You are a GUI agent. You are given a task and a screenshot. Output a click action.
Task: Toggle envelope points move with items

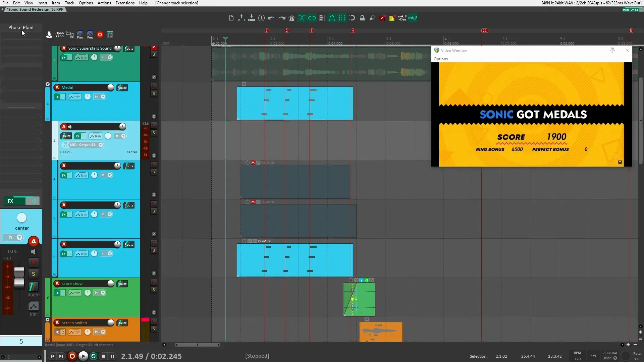click(x=332, y=18)
